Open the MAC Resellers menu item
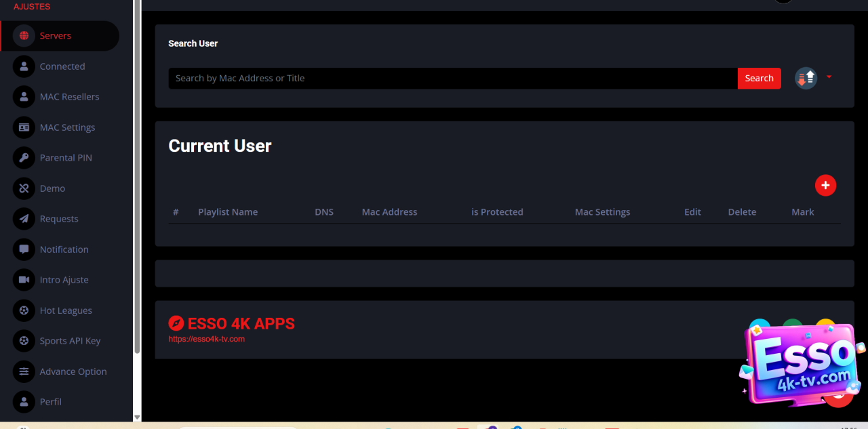Viewport: 868px width, 429px height. click(x=69, y=97)
